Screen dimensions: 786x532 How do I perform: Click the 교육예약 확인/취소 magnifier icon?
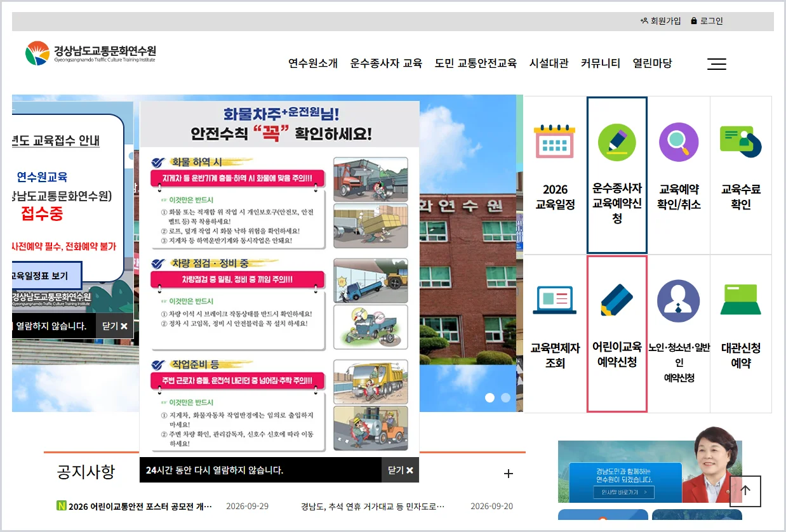pos(679,142)
